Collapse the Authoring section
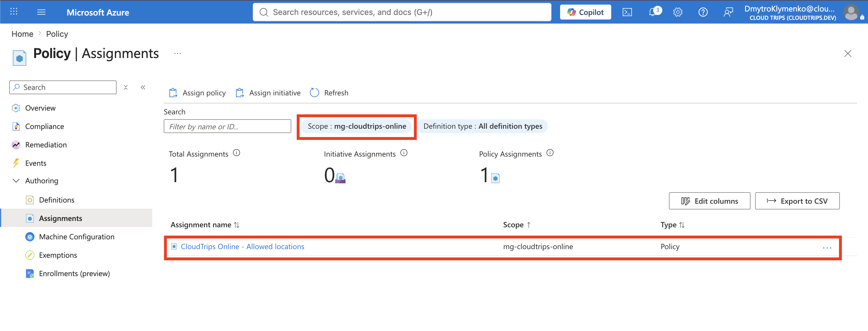Screen dimensions: 868x331 tap(16, 181)
